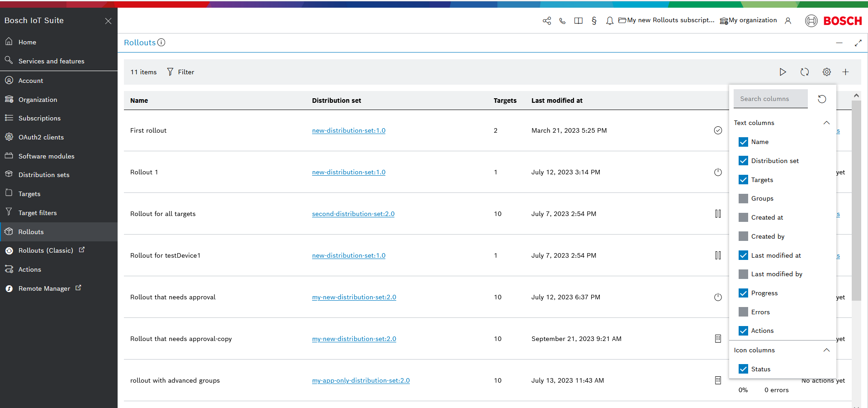Collapse the Text columns section
Viewport: 868px width, 408px height.
click(826, 123)
